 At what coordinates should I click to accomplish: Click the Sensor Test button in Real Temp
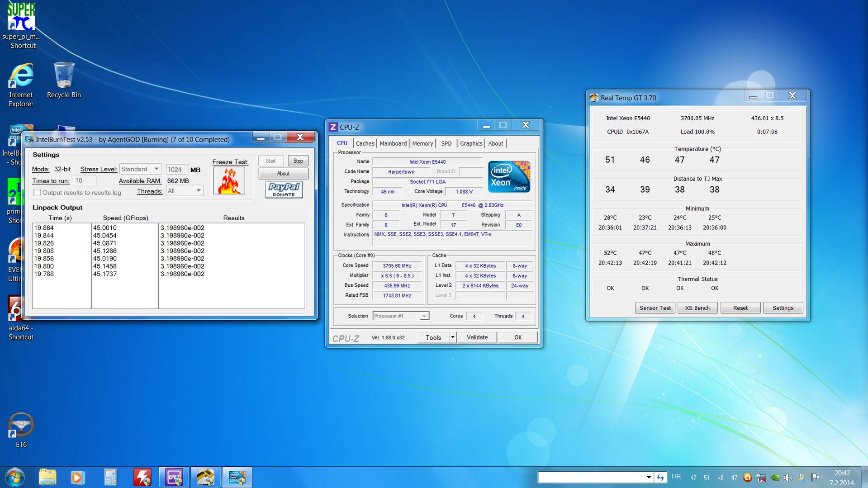(x=655, y=308)
